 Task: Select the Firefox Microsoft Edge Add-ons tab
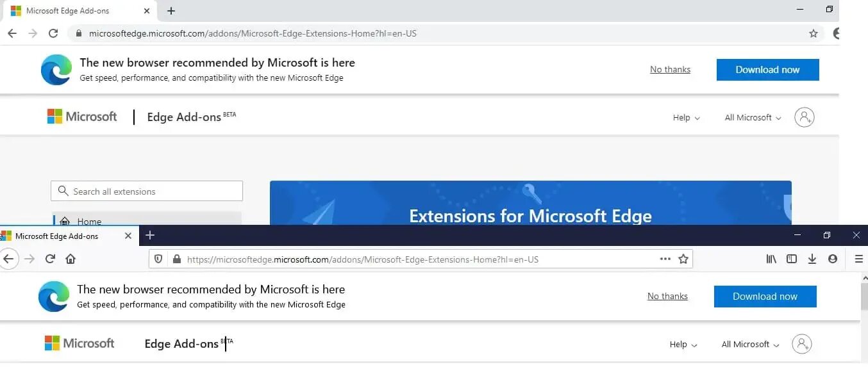click(69, 236)
